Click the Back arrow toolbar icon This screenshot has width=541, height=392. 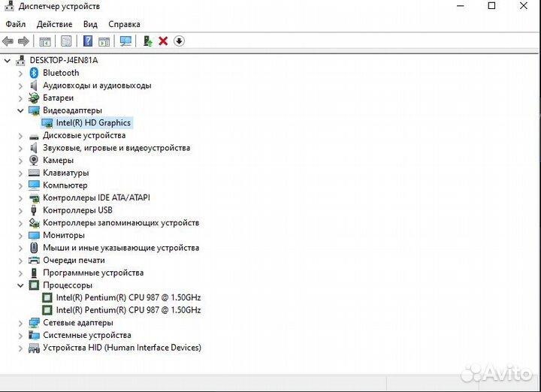click(x=8, y=41)
